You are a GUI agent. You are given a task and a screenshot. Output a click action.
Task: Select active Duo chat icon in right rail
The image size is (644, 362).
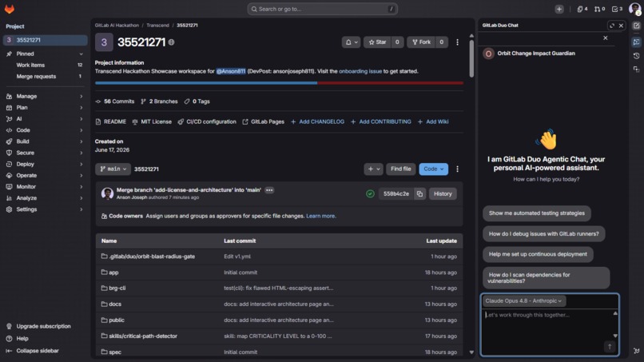tap(636, 42)
